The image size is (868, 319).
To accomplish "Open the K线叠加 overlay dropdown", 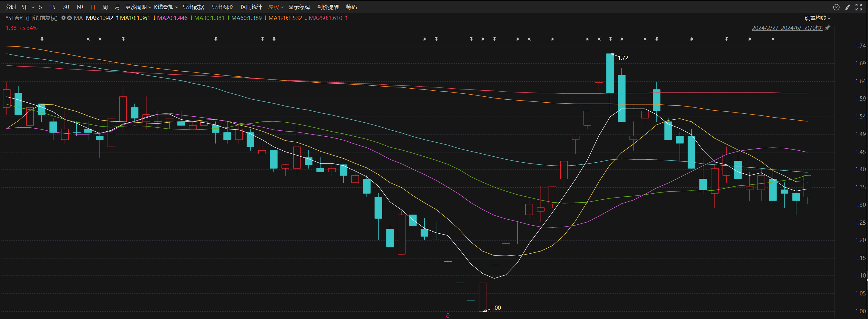I will pos(166,7).
